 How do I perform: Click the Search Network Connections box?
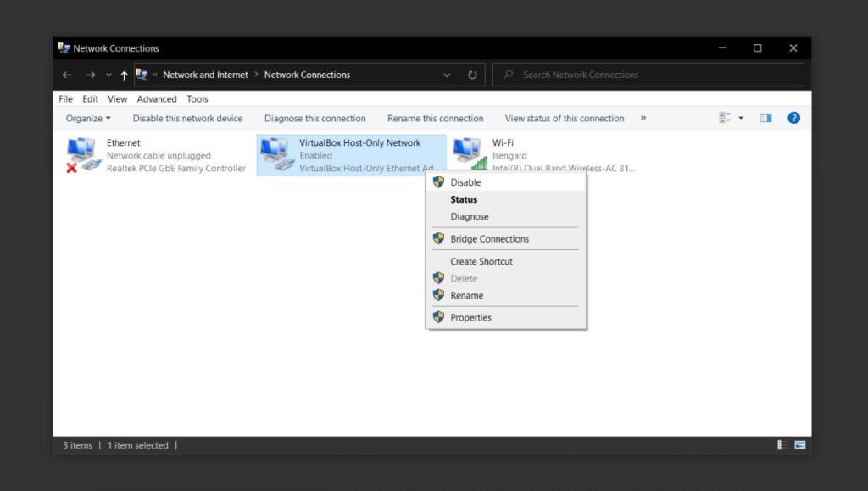tap(647, 75)
